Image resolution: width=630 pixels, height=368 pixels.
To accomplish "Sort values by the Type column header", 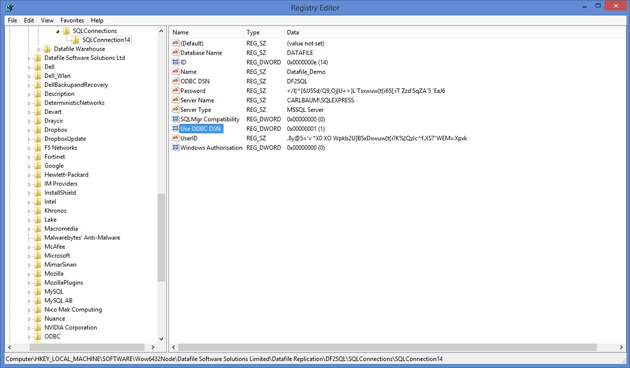I will [263, 32].
